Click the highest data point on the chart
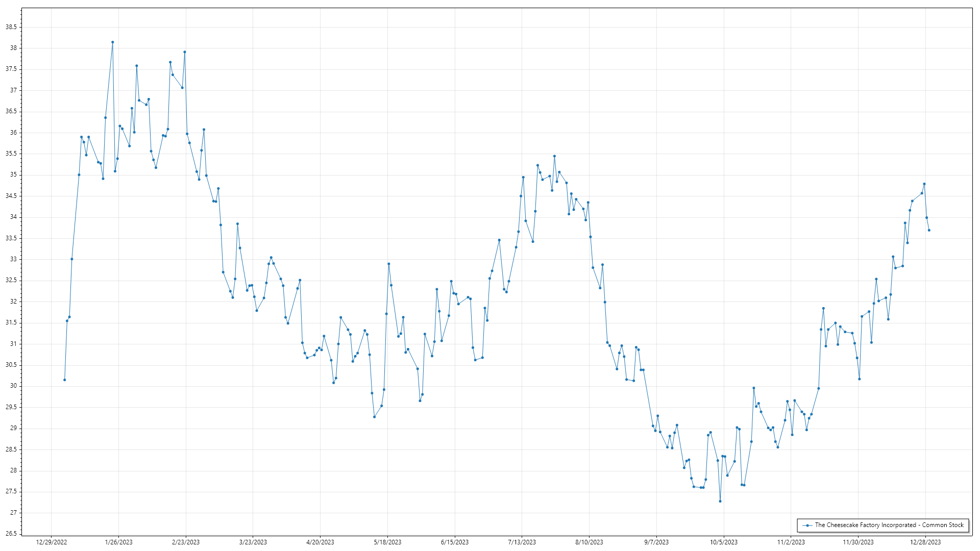Viewport: 980px width, 551px height. pyautogui.click(x=113, y=42)
